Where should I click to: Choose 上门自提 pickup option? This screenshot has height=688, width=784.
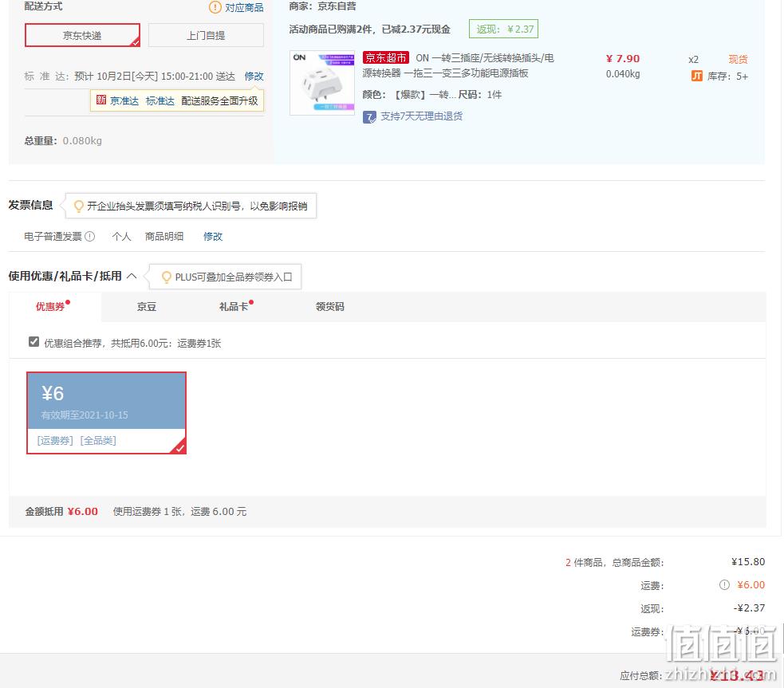click(x=206, y=35)
